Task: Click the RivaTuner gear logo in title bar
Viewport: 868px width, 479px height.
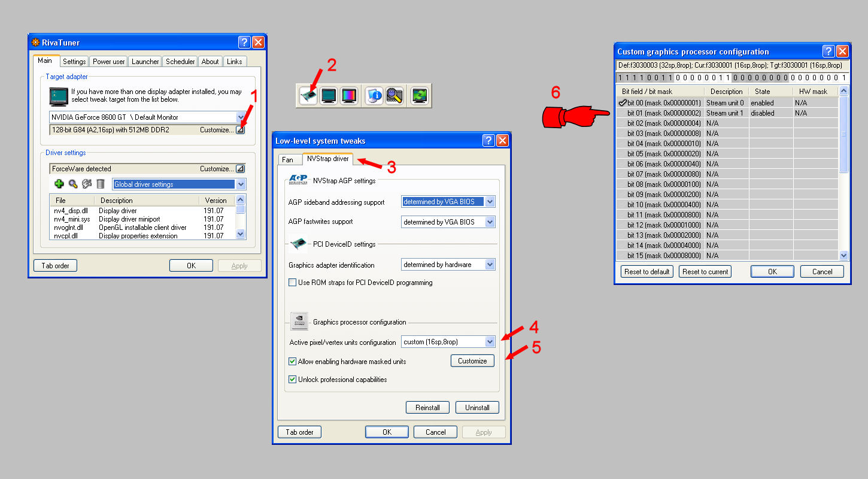Action: (35, 43)
